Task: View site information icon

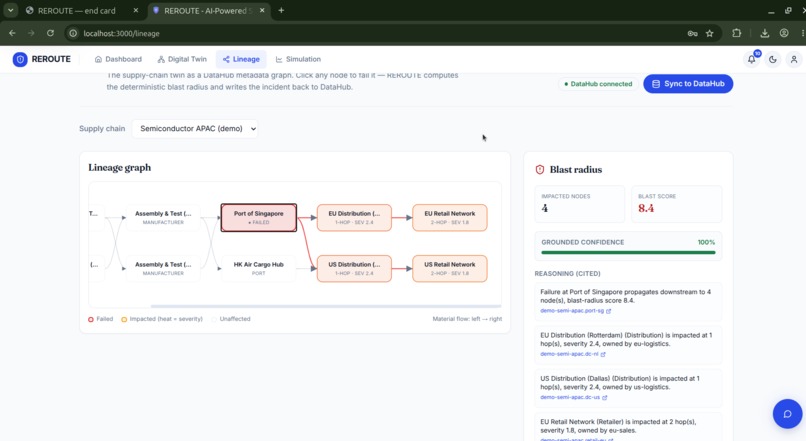Action: 73,33
